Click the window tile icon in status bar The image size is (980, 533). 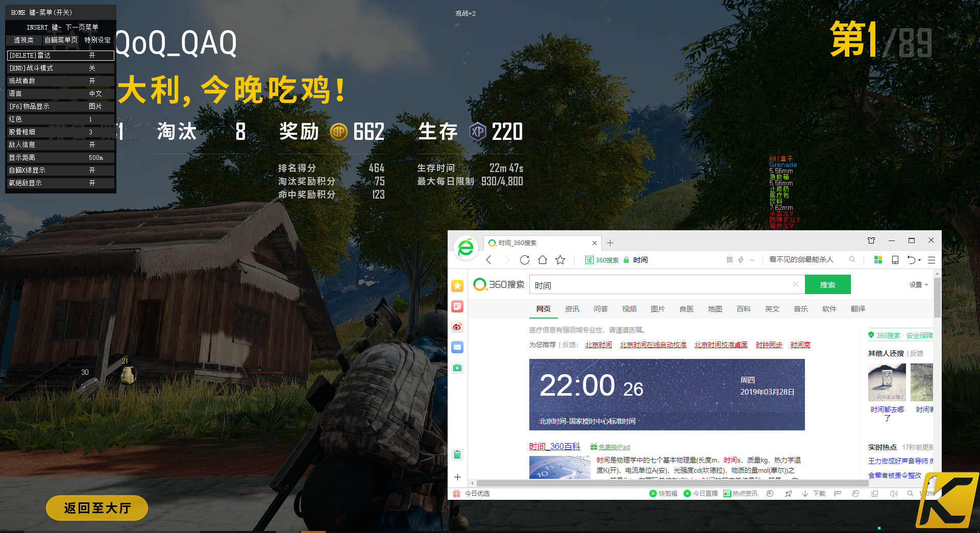click(x=875, y=494)
